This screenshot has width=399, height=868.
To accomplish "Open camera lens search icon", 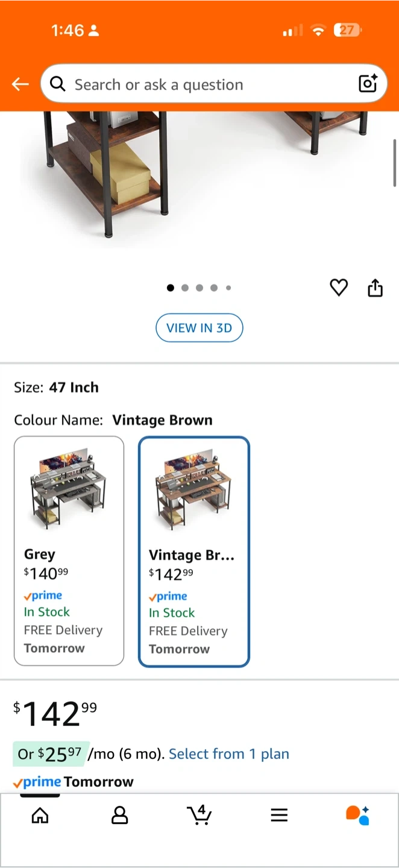I will coord(368,84).
